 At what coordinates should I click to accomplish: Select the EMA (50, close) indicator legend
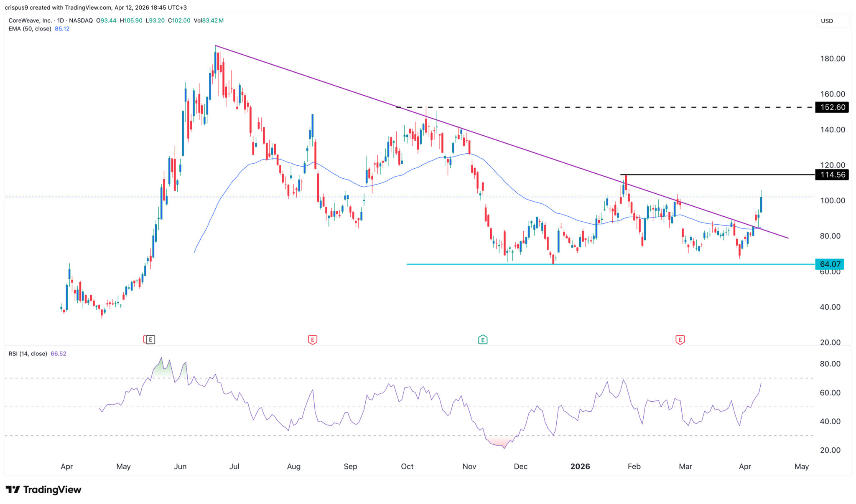tap(30, 29)
